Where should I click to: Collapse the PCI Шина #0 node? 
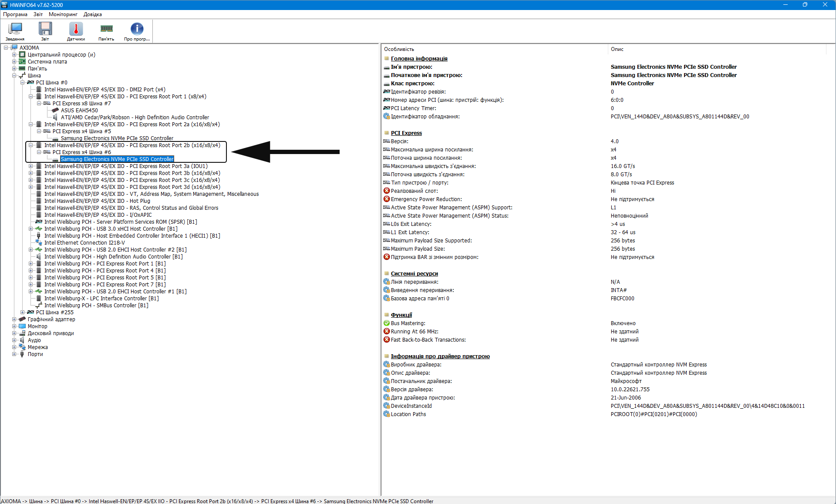click(23, 83)
